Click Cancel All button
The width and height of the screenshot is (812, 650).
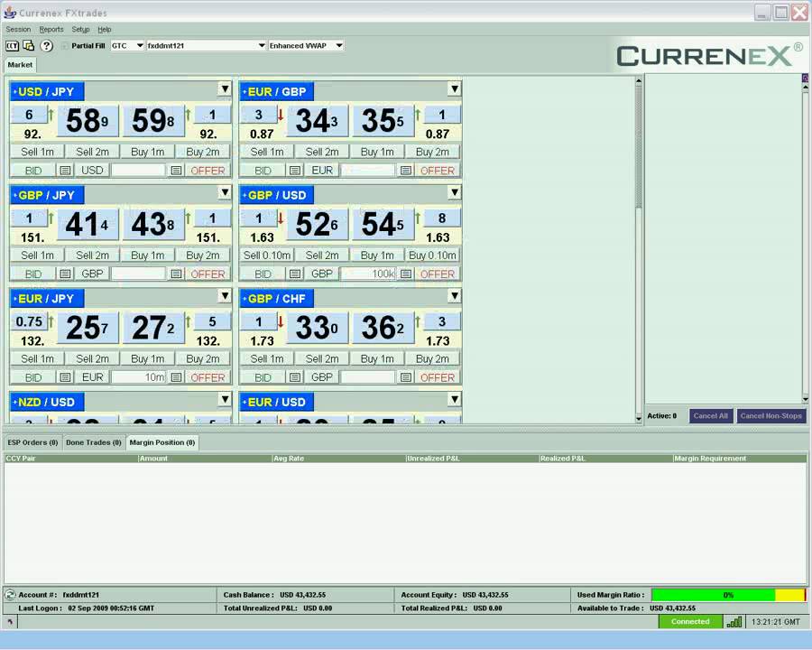(711, 415)
